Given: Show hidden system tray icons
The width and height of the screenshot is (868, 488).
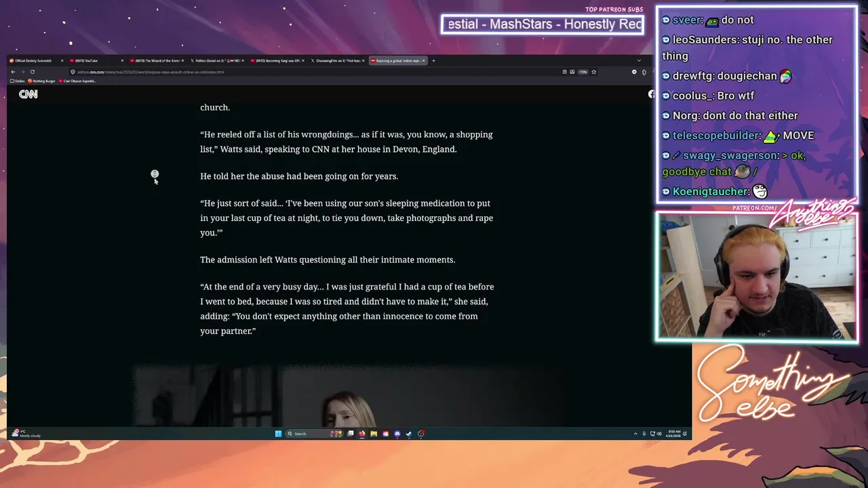Looking at the screenshot, I should [x=635, y=434].
